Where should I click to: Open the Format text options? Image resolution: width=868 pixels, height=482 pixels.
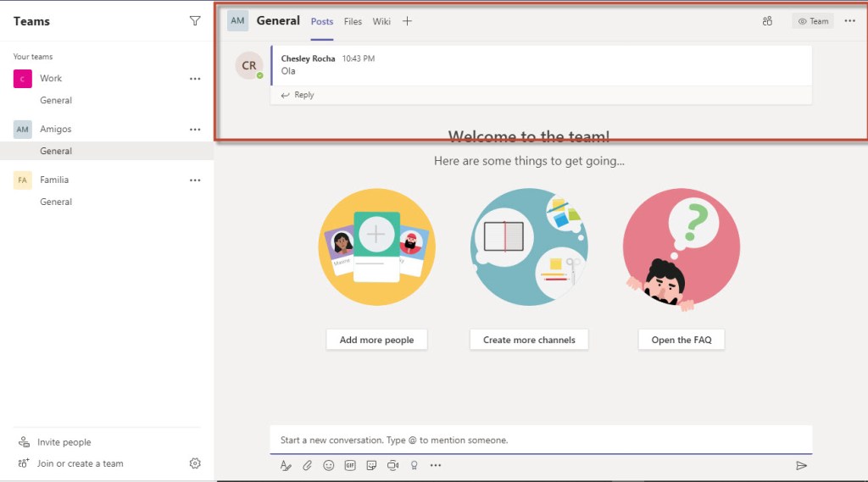(286, 465)
